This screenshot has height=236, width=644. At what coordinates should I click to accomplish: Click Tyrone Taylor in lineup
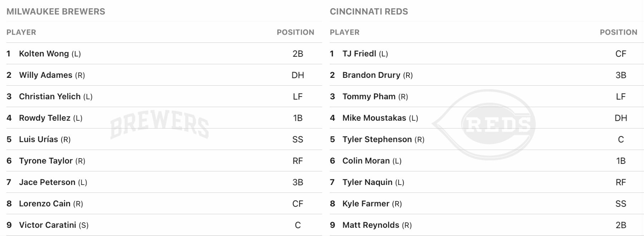(46, 161)
